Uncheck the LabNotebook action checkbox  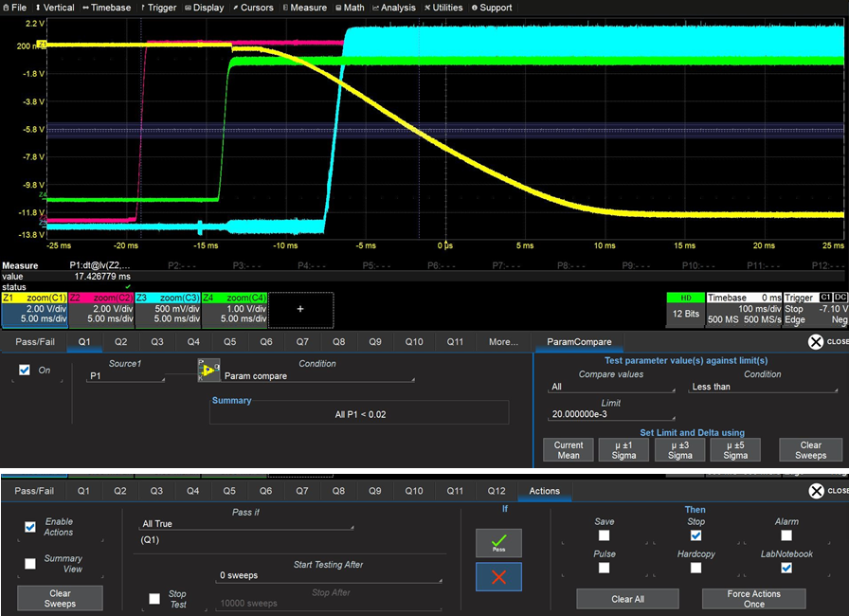(x=786, y=567)
